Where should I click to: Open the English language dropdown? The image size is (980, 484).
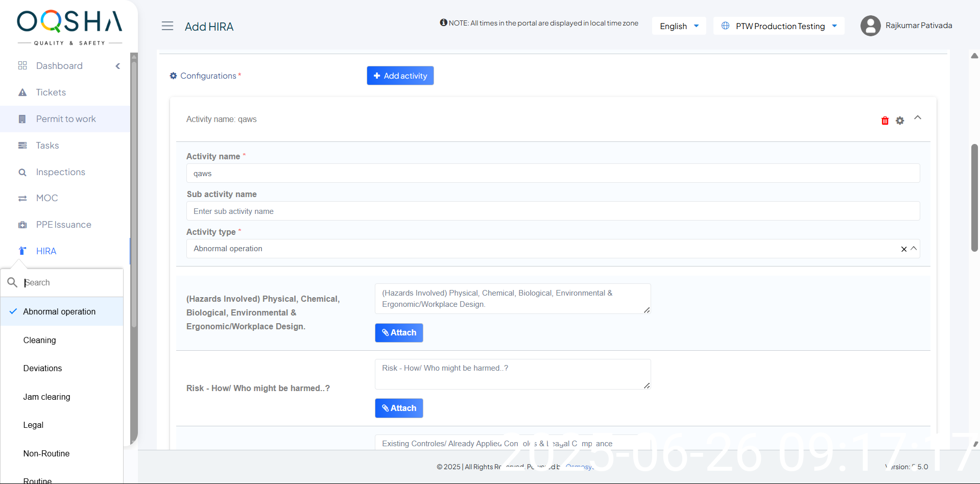pyautogui.click(x=679, y=26)
